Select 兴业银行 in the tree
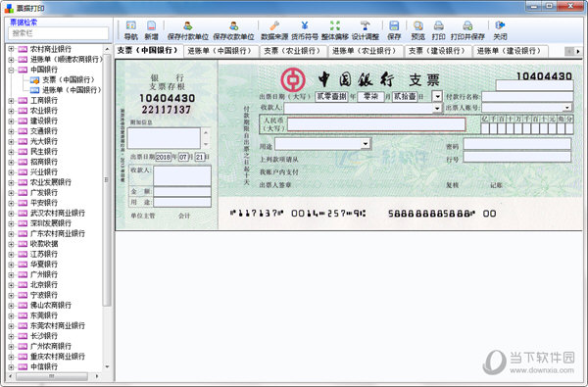 coord(44,172)
